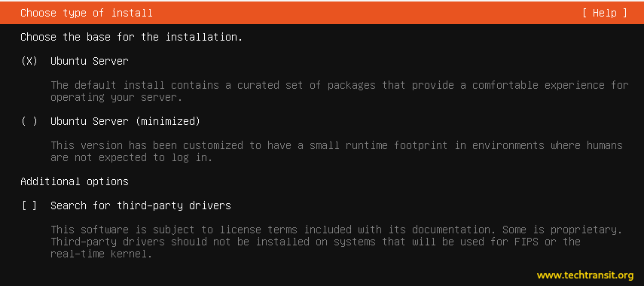The image size is (644, 286).
Task: Click the 'real-time kernel.' text line
Action: [102, 254]
